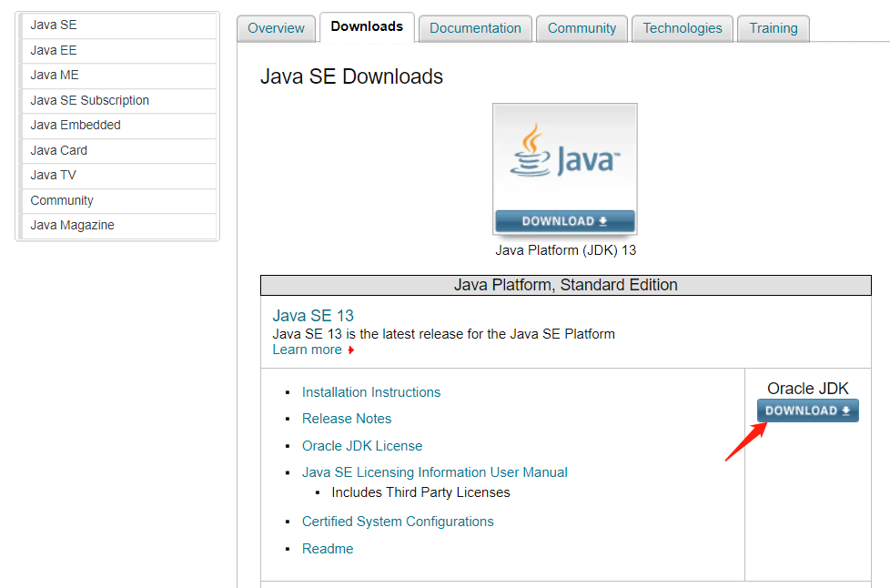
Task: Switch to the Overview tab
Action: coord(276,28)
